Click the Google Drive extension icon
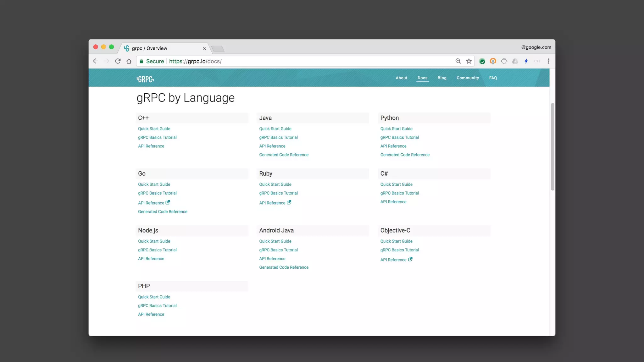The image size is (644, 362). pyautogui.click(x=515, y=61)
